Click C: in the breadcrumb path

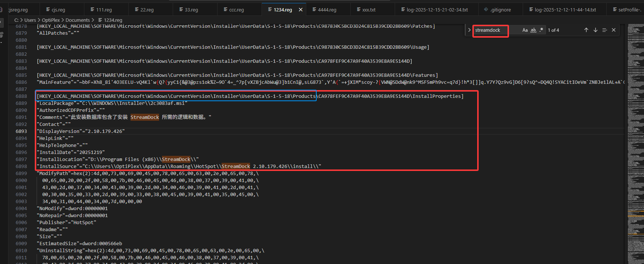(16, 20)
